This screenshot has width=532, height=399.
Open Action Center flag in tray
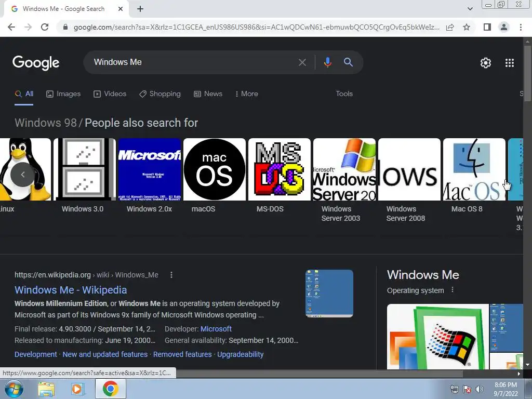tap(467, 389)
